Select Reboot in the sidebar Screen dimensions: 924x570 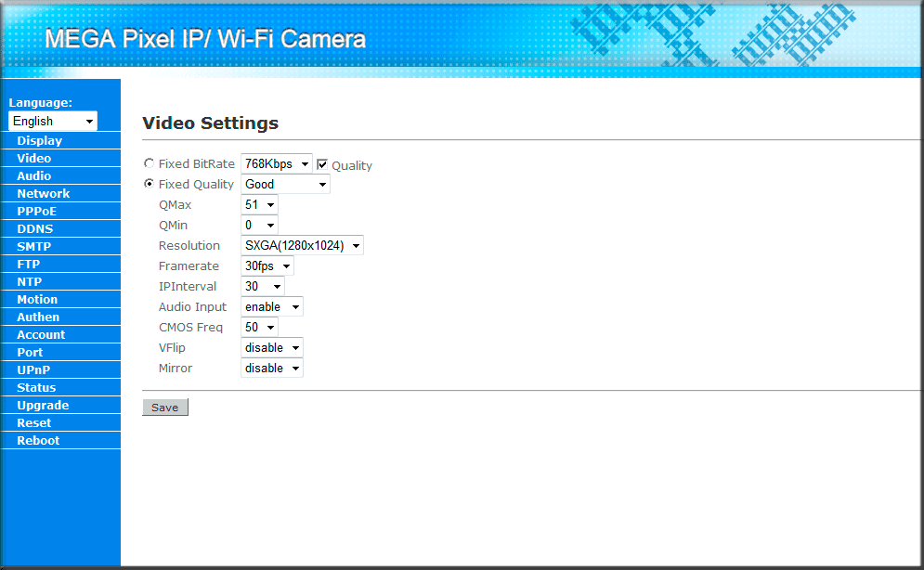(60, 440)
